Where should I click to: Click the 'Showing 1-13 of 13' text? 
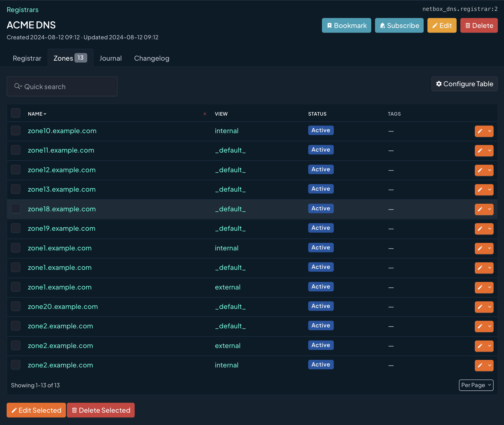pyautogui.click(x=35, y=385)
